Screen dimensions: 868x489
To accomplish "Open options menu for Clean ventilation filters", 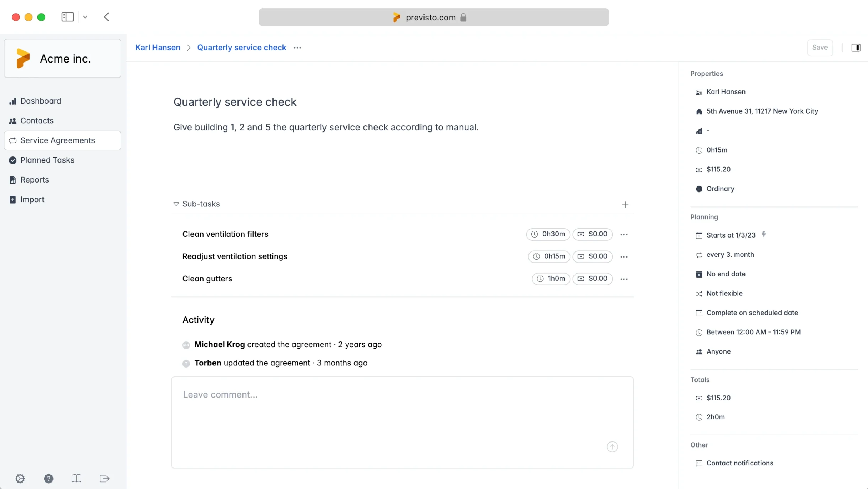I will tap(624, 234).
